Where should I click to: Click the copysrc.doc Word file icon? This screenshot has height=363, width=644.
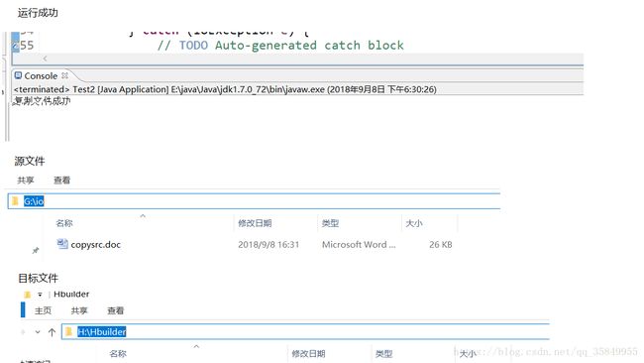pyautogui.click(x=62, y=244)
